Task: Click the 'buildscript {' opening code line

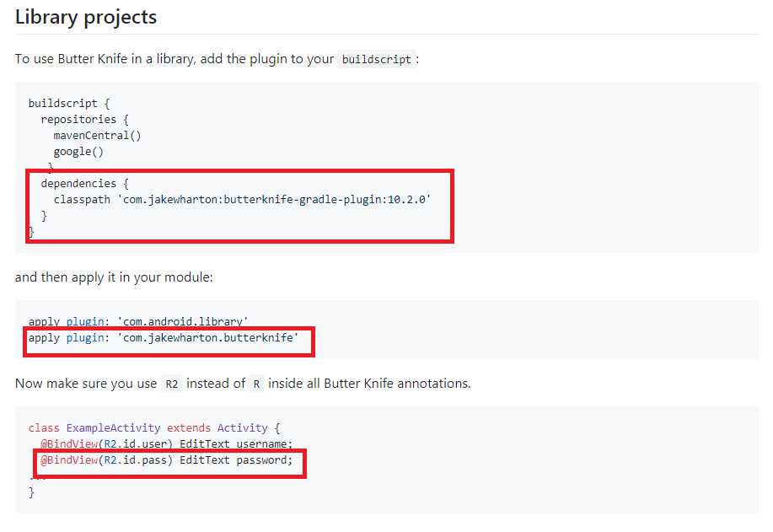Action: point(69,103)
